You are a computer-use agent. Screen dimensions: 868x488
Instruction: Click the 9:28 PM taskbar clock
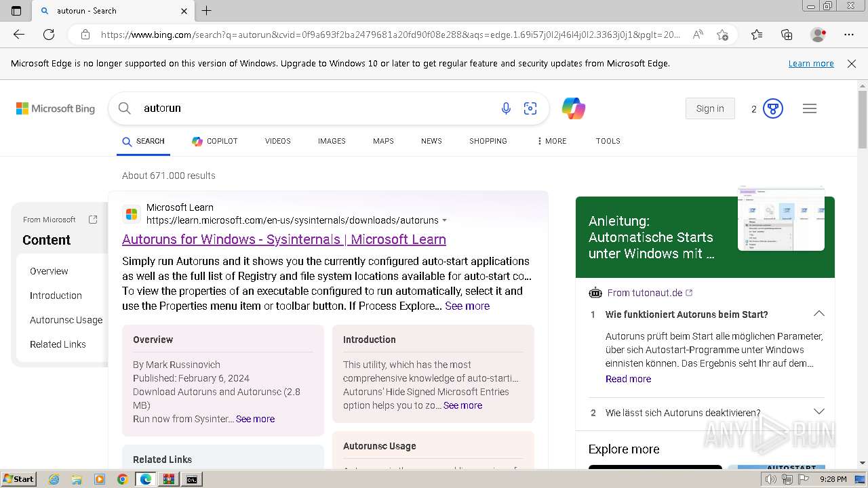tap(833, 479)
